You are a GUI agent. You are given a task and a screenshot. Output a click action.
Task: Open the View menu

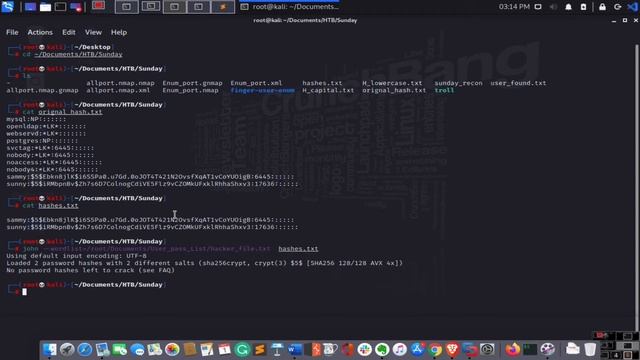point(93,32)
